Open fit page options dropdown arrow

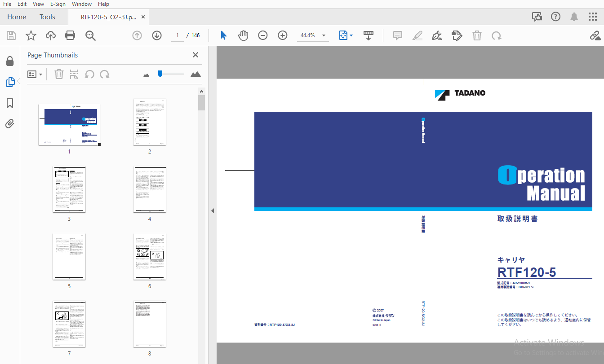click(x=351, y=35)
